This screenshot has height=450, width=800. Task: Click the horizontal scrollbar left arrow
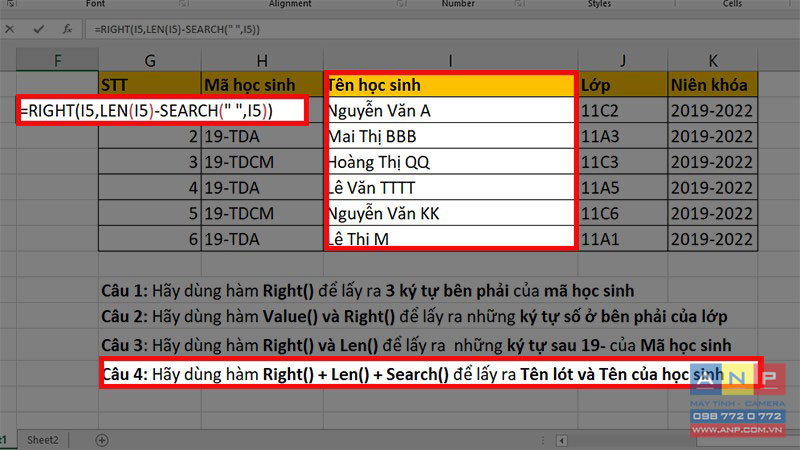click(562, 440)
